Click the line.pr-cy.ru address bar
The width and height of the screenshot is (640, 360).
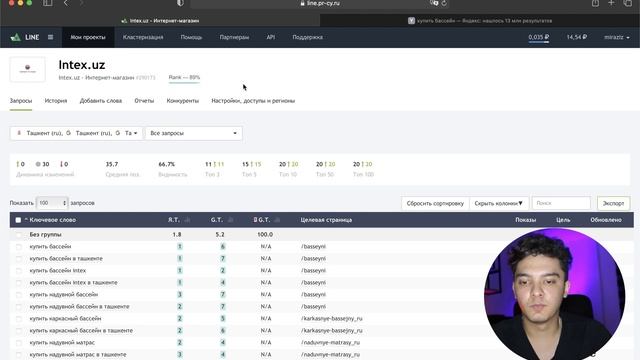pyautogui.click(x=320, y=3)
